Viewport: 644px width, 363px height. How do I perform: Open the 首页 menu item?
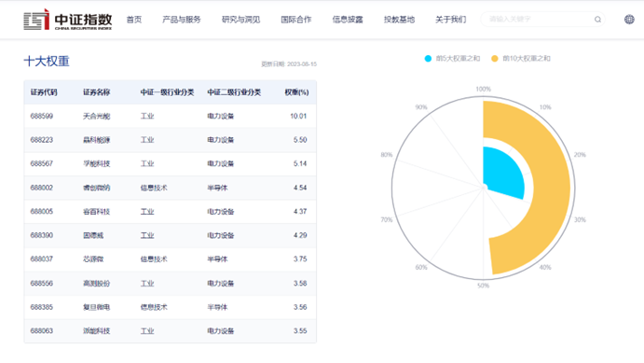coord(134,20)
